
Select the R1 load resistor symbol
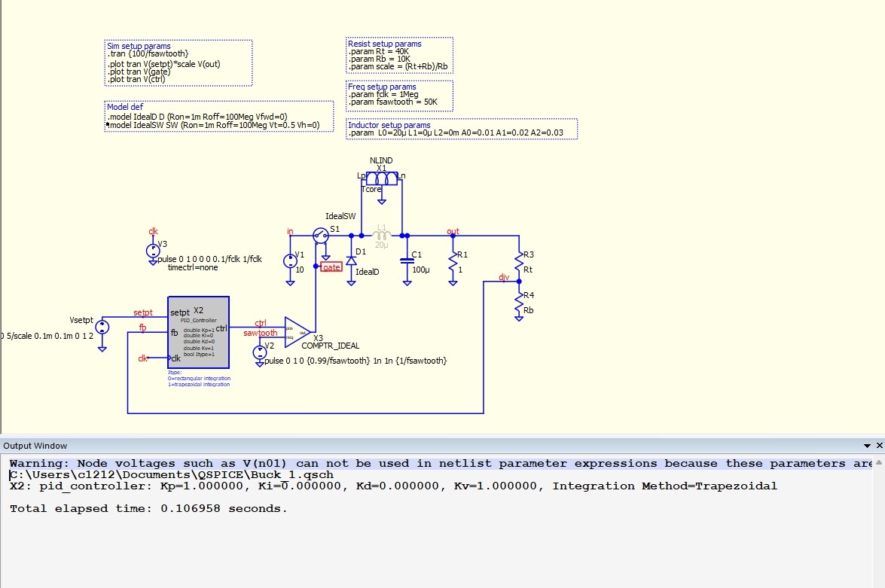pos(453,263)
